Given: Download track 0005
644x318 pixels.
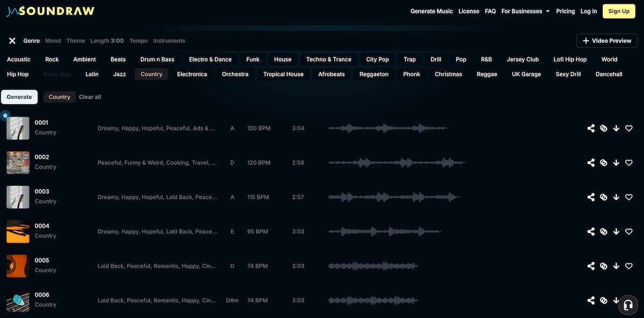Looking at the screenshot, I should 616,266.
